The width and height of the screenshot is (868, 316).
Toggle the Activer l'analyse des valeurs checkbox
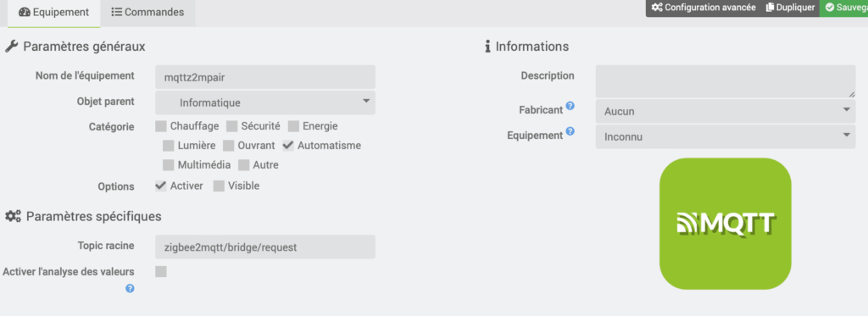tap(161, 271)
